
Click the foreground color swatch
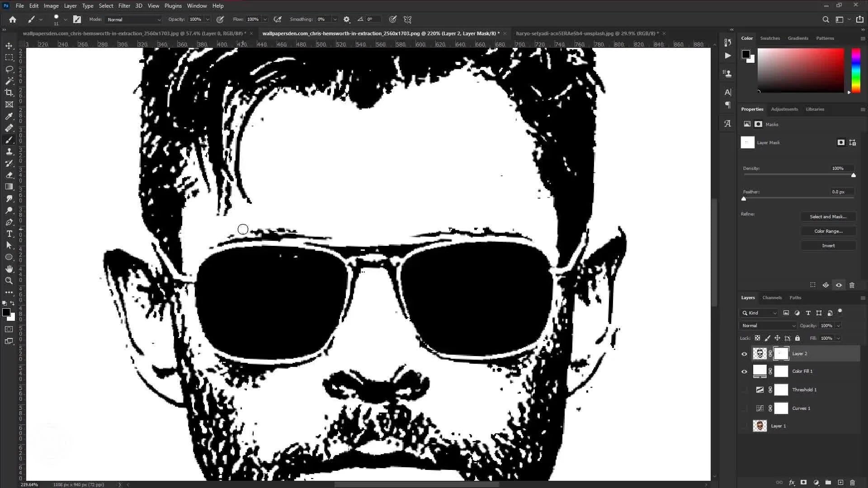click(x=7, y=312)
